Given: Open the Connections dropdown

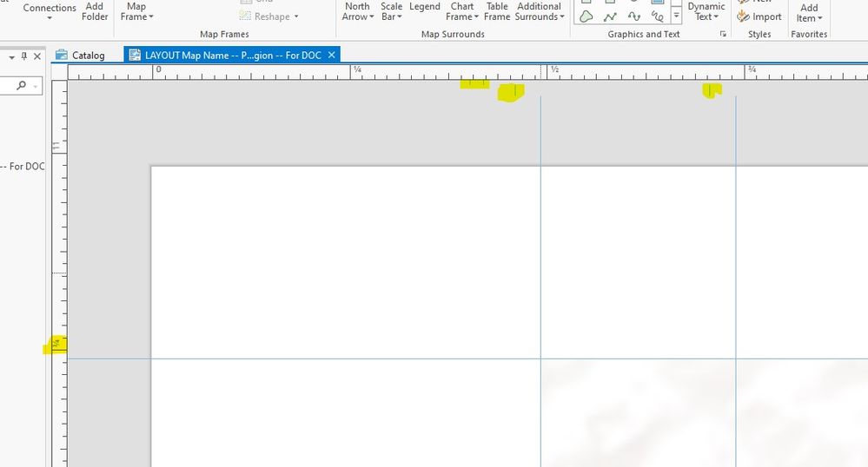Looking at the screenshot, I should pyautogui.click(x=50, y=11).
